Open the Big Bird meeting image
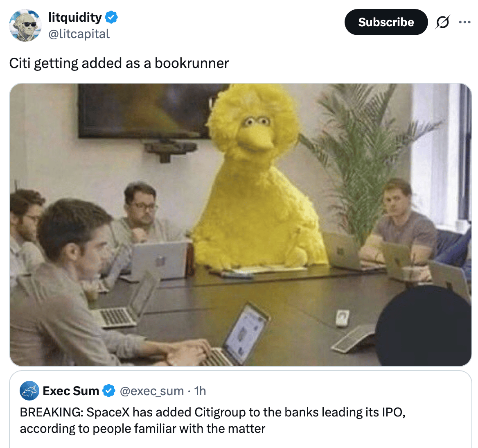The height and width of the screenshot is (448, 478). tap(241, 224)
